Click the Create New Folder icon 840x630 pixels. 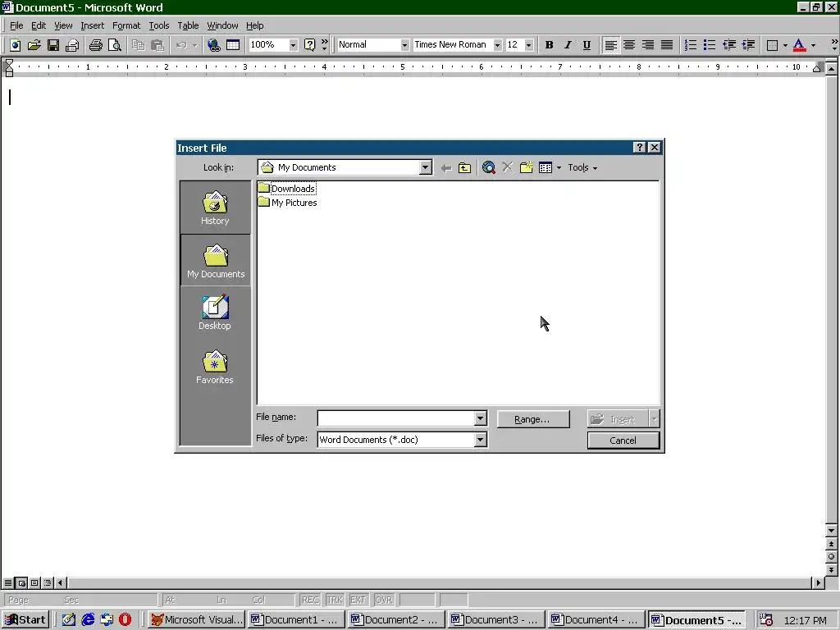[527, 167]
